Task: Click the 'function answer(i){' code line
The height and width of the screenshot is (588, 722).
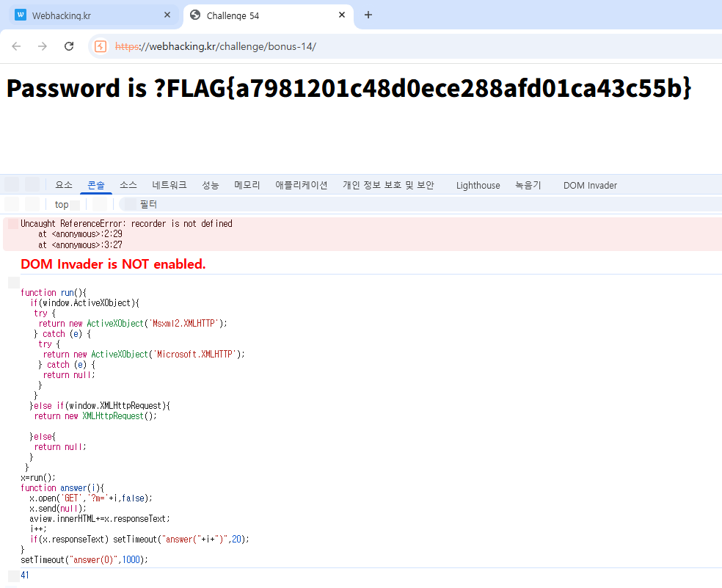Action: (x=62, y=488)
